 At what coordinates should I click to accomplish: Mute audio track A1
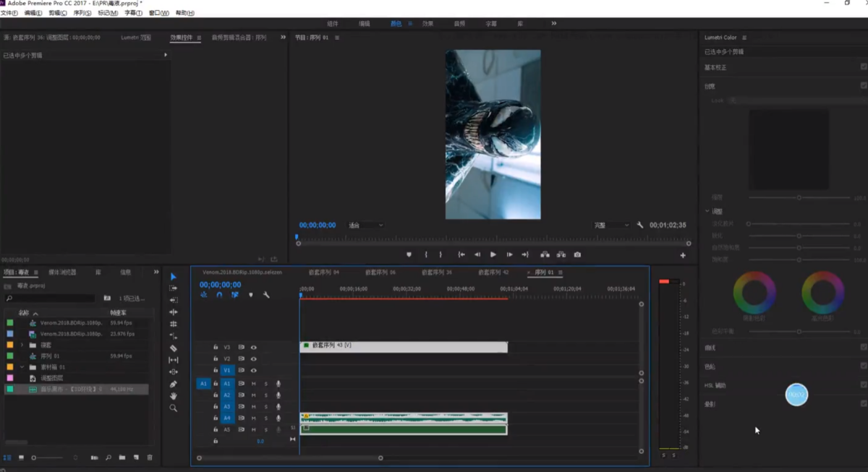[x=253, y=384]
